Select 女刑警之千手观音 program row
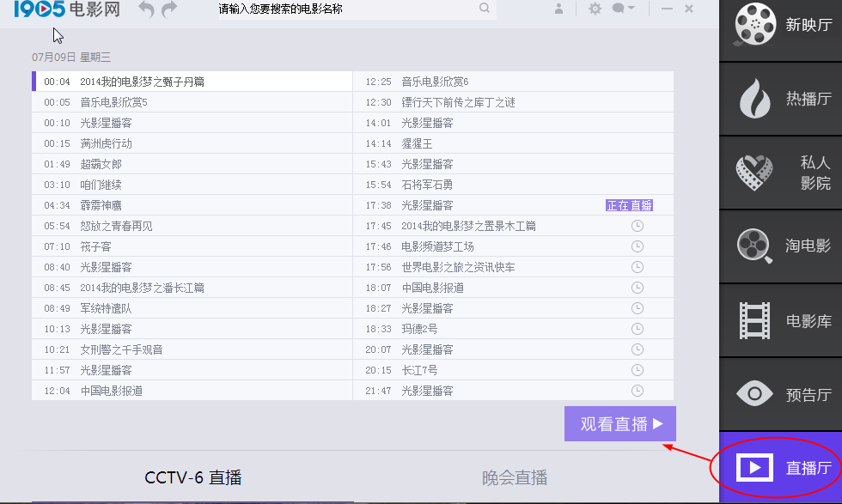 pyautogui.click(x=192, y=349)
